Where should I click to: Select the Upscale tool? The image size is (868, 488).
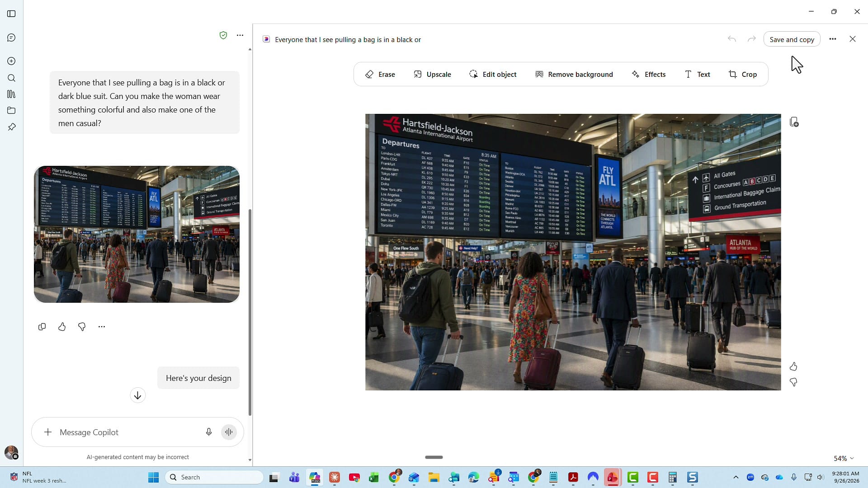point(432,74)
